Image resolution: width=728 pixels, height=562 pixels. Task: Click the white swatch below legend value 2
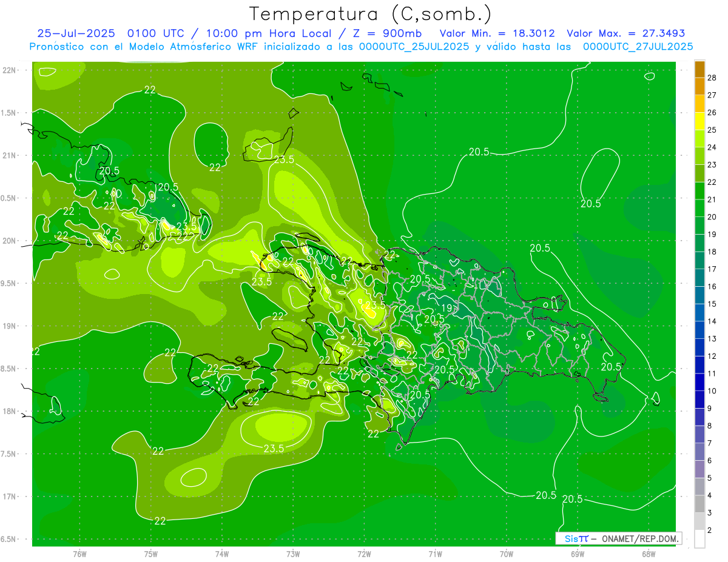(x=699, y=539)
